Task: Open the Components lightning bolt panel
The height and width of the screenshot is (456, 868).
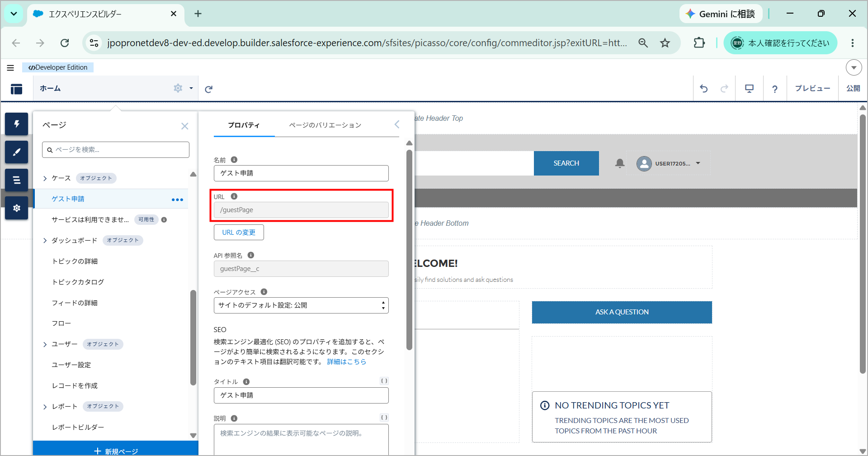Action: [17, 124]
